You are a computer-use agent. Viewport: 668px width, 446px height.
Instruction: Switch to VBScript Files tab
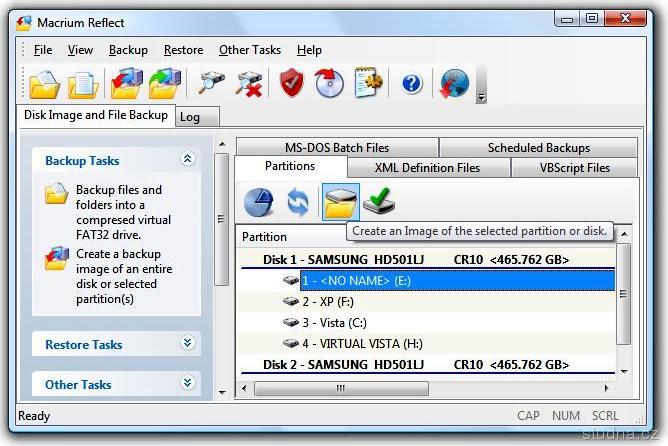[575, 168]
